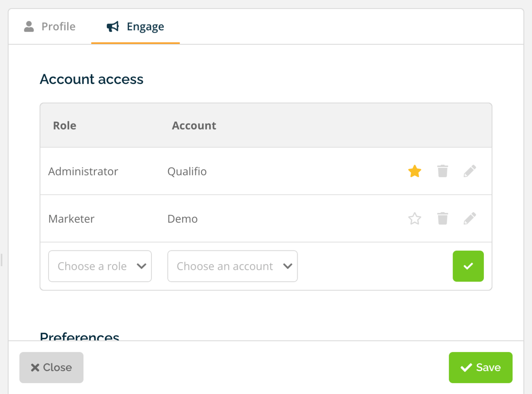This screenshot has height=394, width=532.
Task: Click the Marketer role text
Action: [x=71, y=219]
